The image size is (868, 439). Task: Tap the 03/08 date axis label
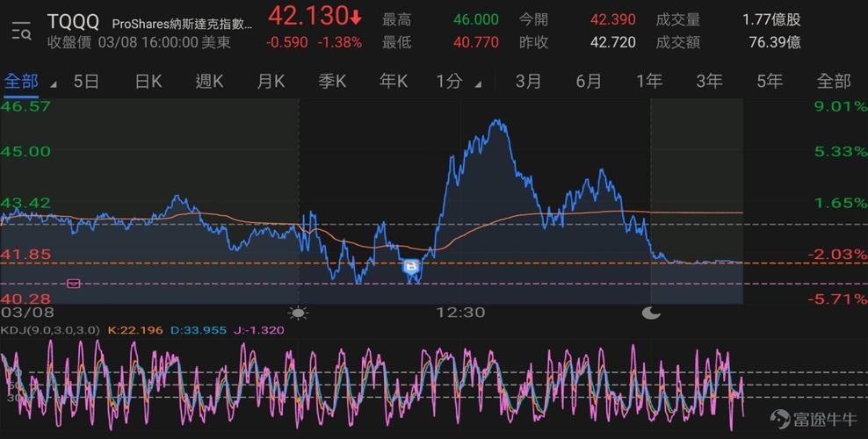(x=27, y=313)
